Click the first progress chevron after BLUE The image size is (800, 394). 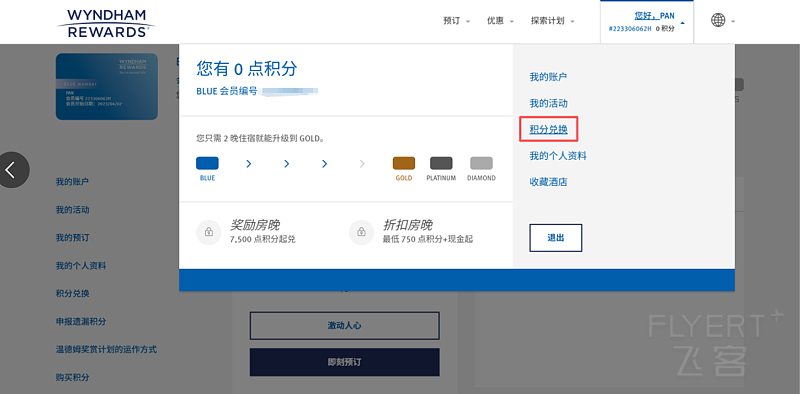[248, 164]
